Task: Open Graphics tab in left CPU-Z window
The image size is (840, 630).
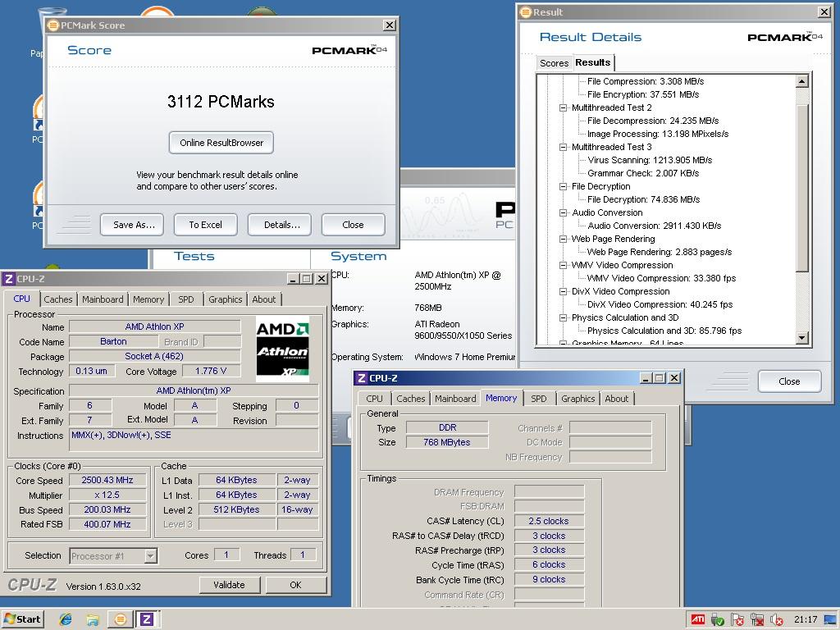Action: coord(225,299)
